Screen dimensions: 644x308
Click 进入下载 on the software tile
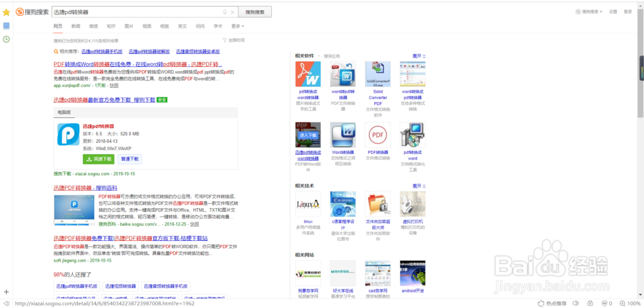[308, 135]
